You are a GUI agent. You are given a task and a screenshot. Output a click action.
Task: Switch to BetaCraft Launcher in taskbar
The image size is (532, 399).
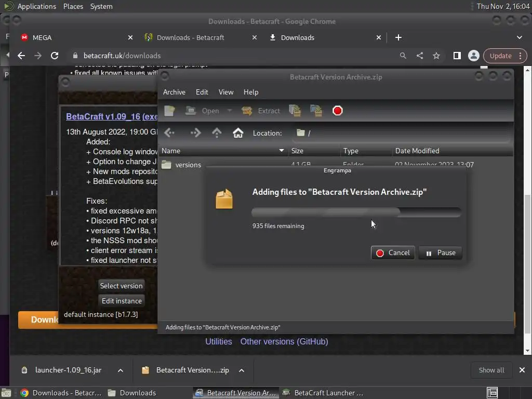323,393
